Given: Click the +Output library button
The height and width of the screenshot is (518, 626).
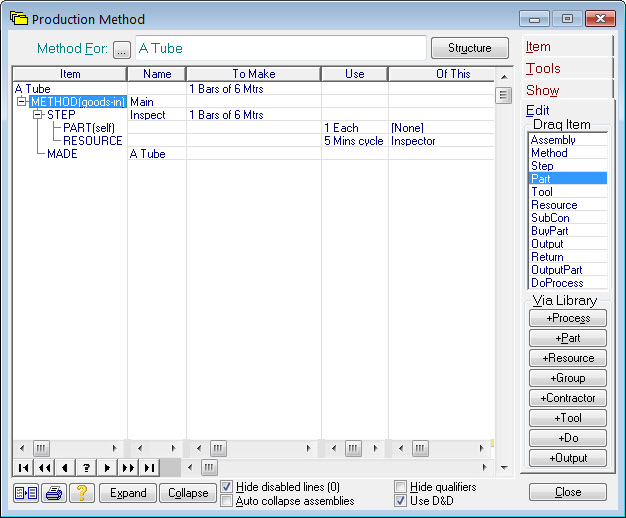Looking at the screenshot, I should 568,458.
